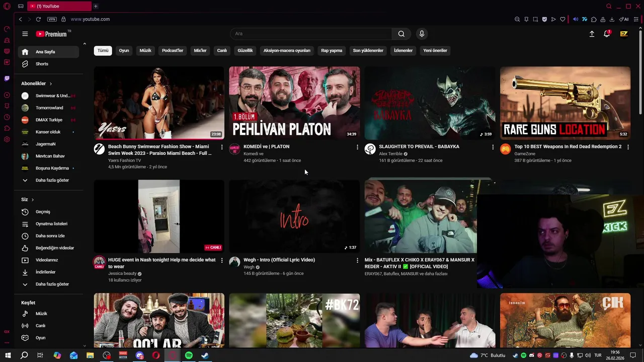The image size is (644, 362).
Task: Select the Canlı filter chip
Action: 222,50
